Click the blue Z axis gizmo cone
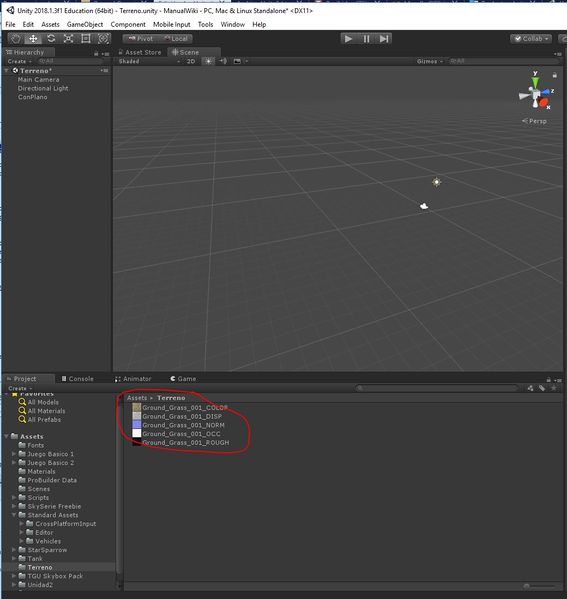This screenshot has width=567, height=599. (x=546, y=92)
